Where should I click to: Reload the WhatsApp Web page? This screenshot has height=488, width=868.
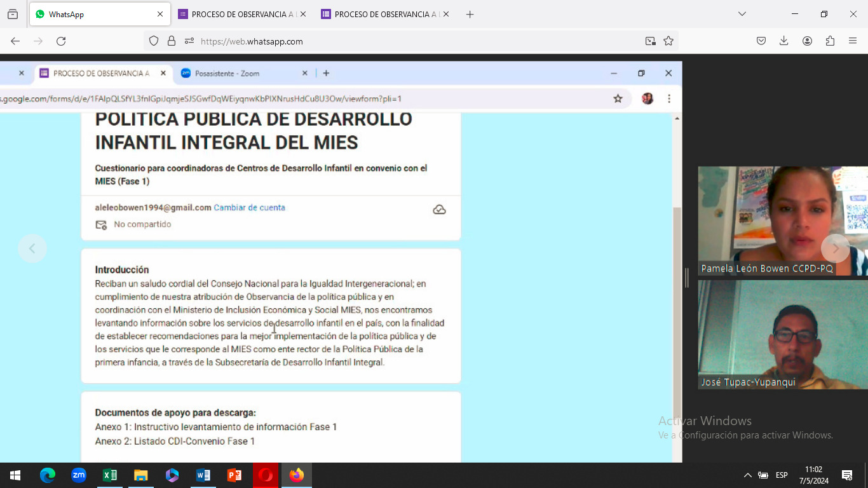point(61,41)
